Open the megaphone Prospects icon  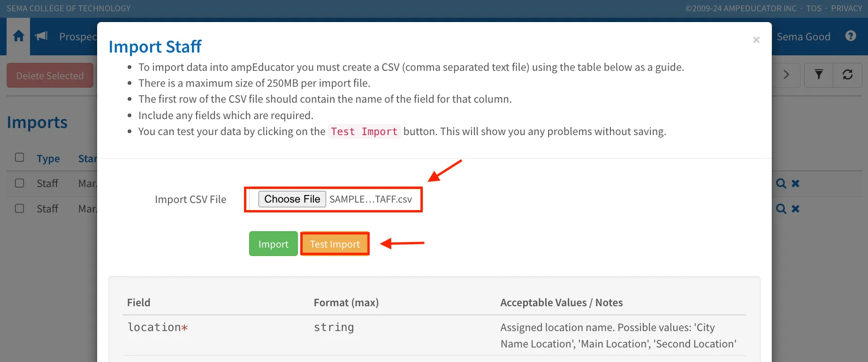(x=41, y=36)
